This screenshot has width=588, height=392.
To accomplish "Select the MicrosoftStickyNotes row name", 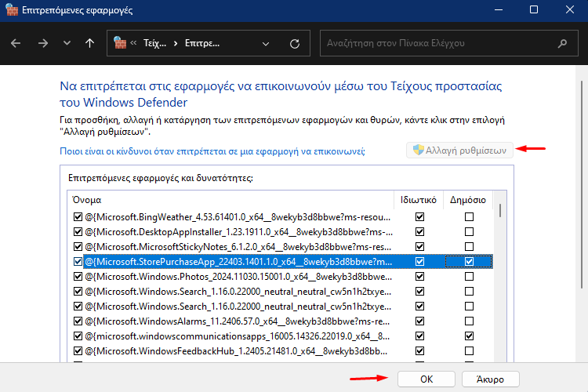I will pyautogui.click(x=238, y=247).
